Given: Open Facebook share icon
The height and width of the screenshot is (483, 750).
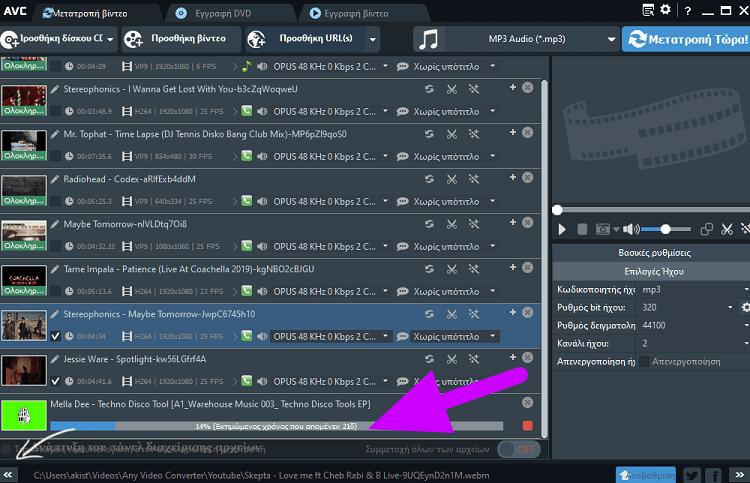Looking at the screenshot, I should point(714,475).
